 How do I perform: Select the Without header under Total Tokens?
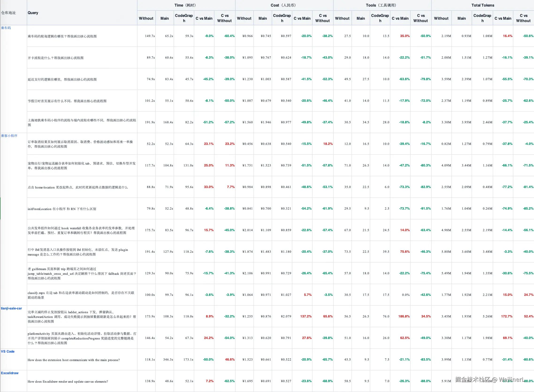pyautogui.click(x=441, y=18)
